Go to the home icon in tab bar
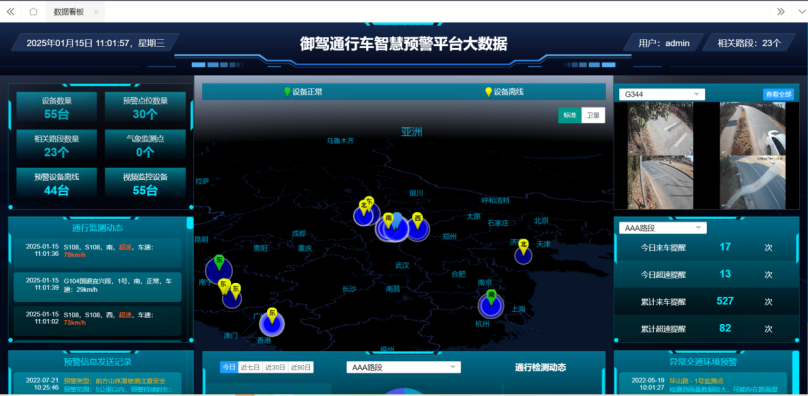808x396 pixels. 33,12
